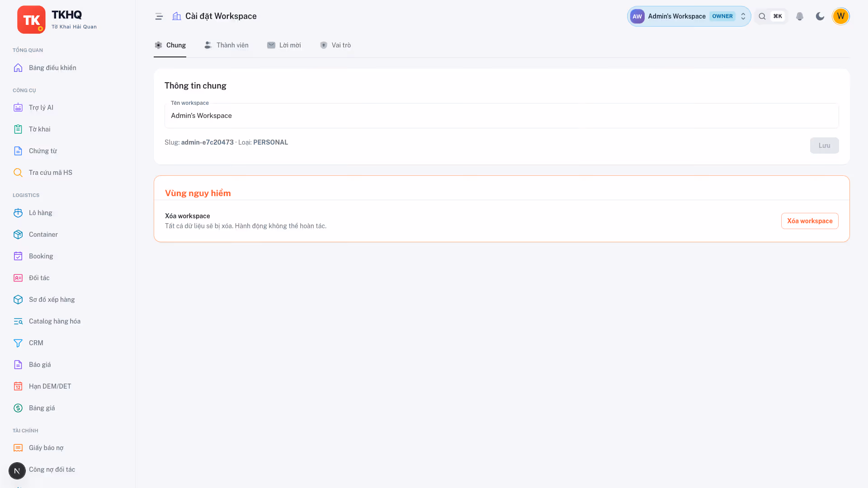Switch to the Thành viên tab
Viewport: 868px width, 488px height.
point(226,45)
